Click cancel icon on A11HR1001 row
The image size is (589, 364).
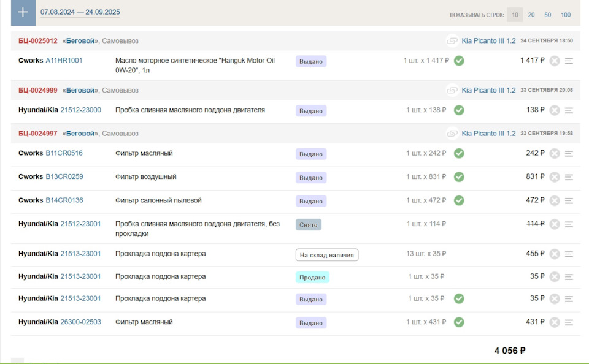pyautogui.click(x=555, y=61)
